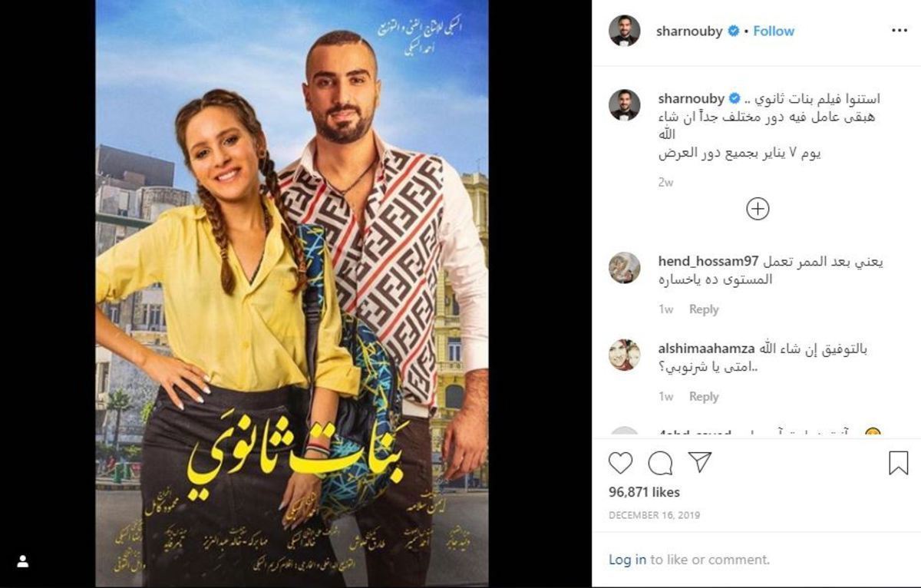
Task: Open sharnouby avatar beside the caption
Action: (625, 105)
